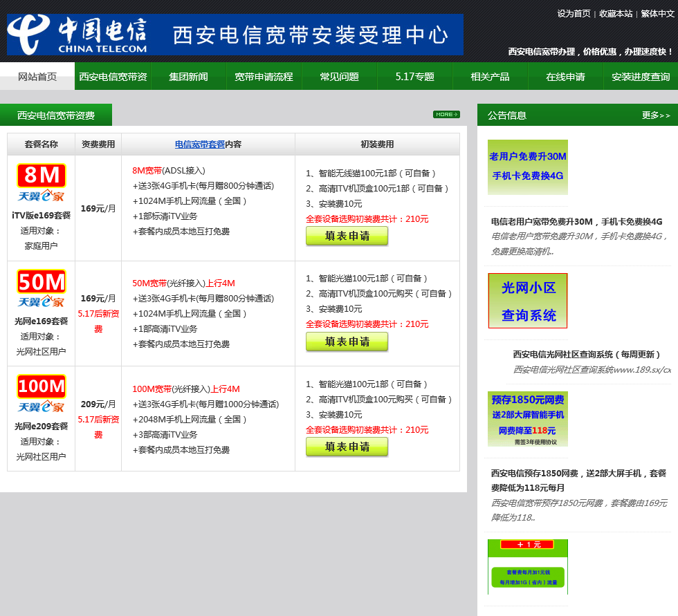Go to the 集团新闻 menu item
The image size is (678, 616).
pyautogui.click(x=188, y=77)
